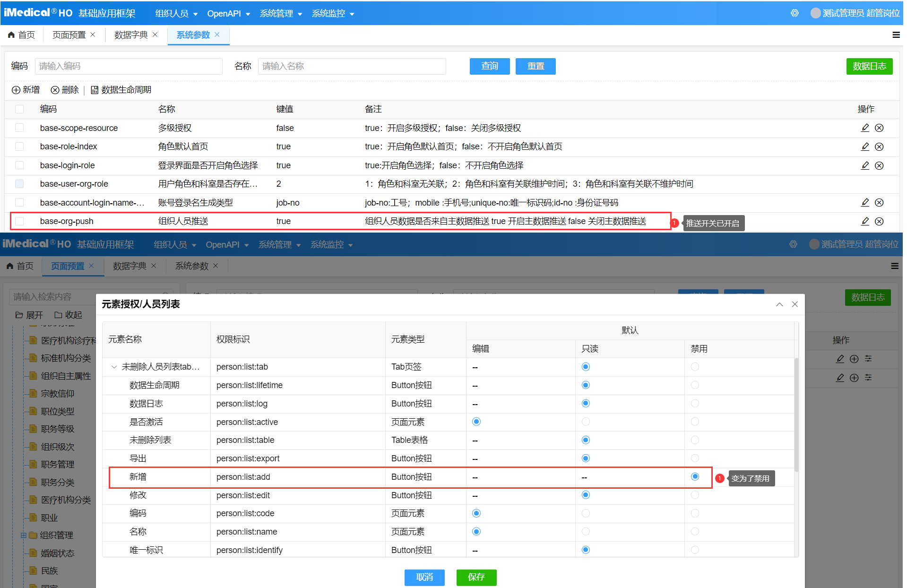The height and width of the screenshot is (588, 907).
Task: Click the 请输入编码 input field
Action: coord(129,66)
